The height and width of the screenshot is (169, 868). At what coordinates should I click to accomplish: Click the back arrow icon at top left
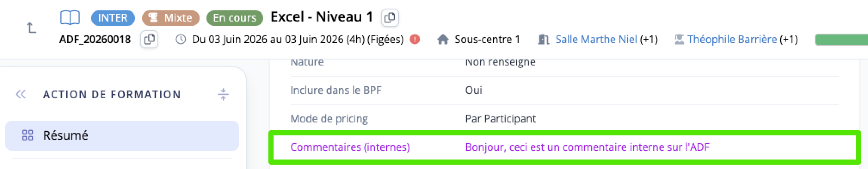click(x=31, y=28)
